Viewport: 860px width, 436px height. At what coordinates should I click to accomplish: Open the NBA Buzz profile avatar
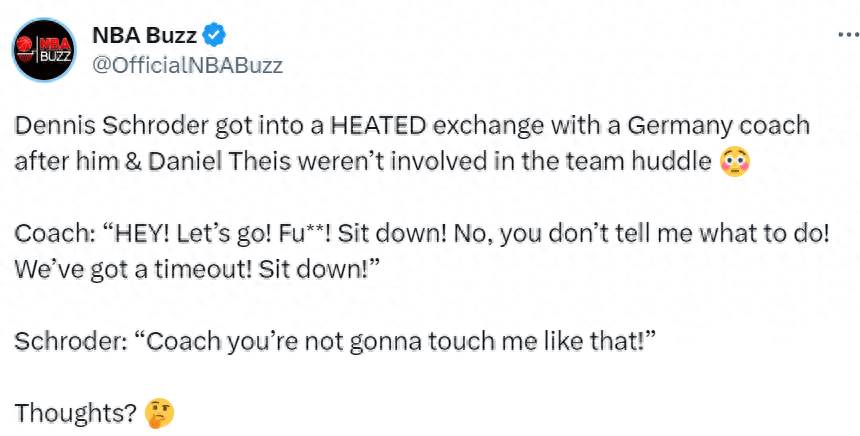point(44,50)
